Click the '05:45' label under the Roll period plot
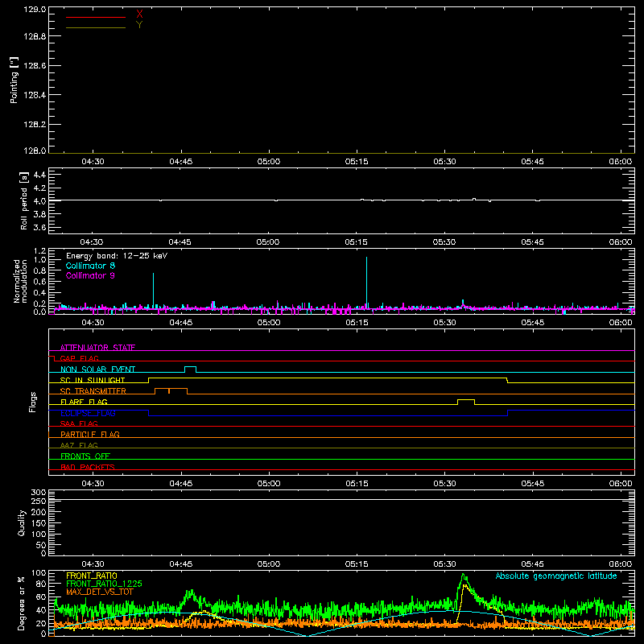This screenshot has width=644, height=644. pos(532,242)
